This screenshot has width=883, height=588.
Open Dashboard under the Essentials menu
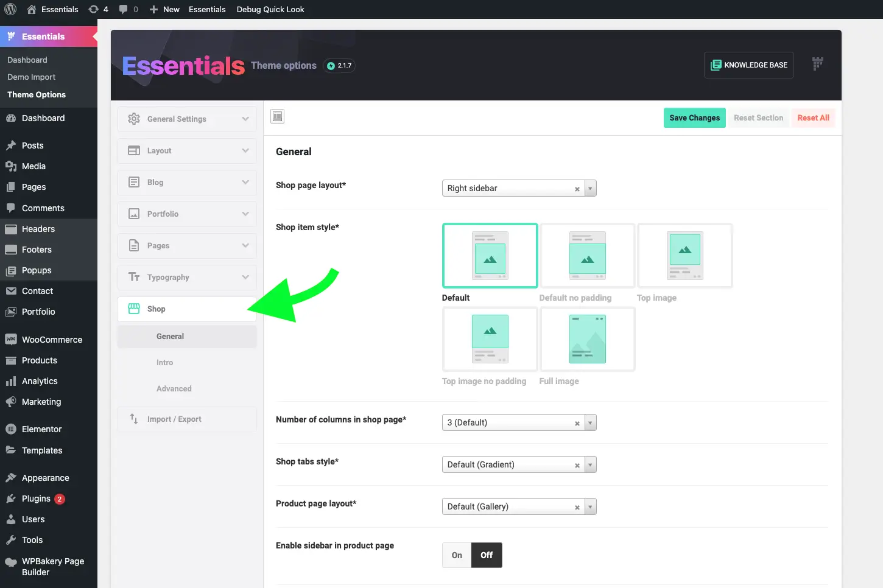tap(27, 60)
